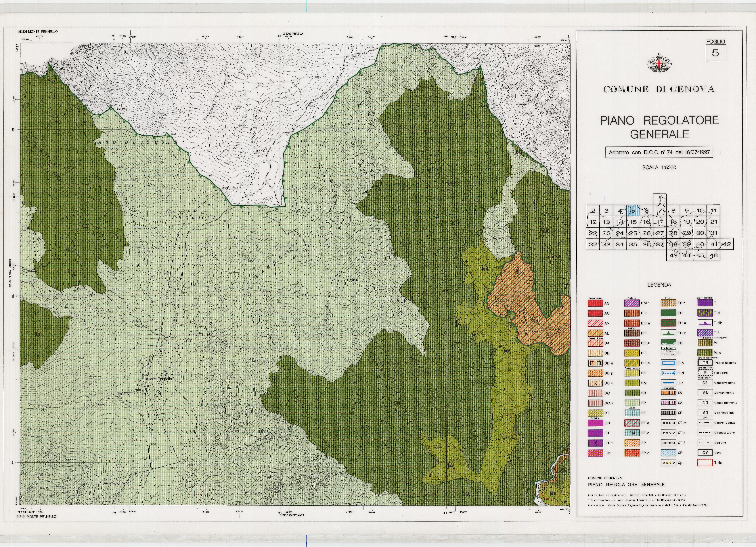Click the H.d dashed blue legend symbol
Image resolution: width=756 pixels, height=547 pixels.
pyautogui.click(x=669, y=373)
